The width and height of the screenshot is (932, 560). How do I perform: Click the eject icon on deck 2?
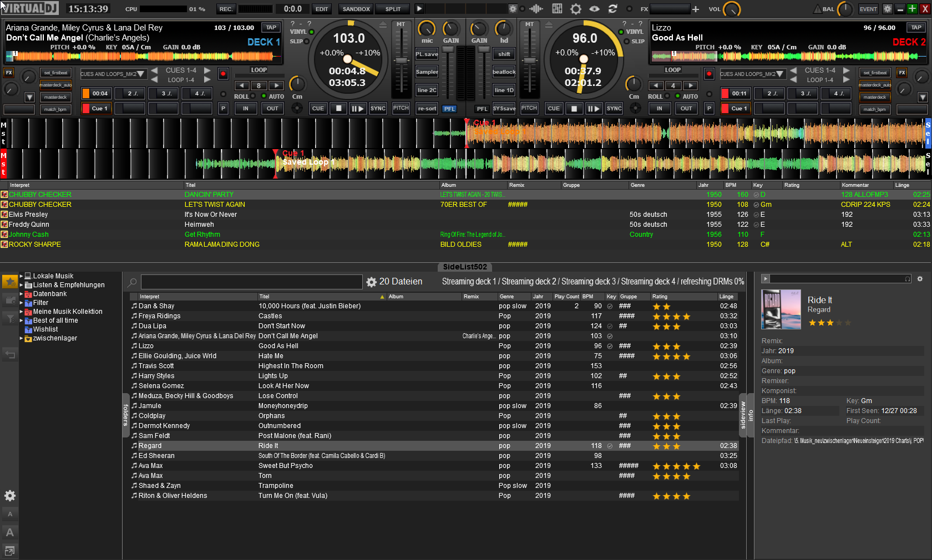click(549, 25)
